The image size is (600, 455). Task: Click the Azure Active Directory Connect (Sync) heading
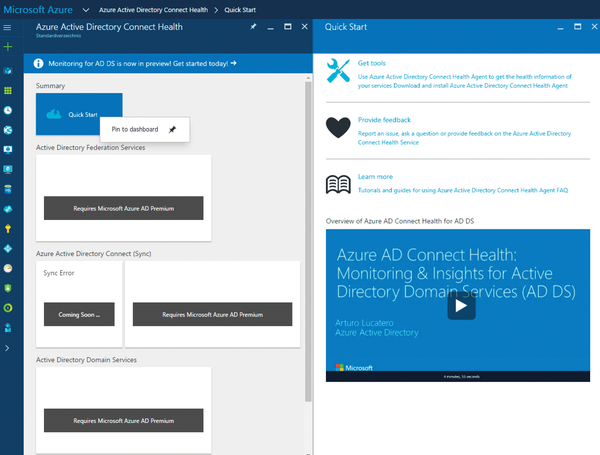tap(94, 253)
